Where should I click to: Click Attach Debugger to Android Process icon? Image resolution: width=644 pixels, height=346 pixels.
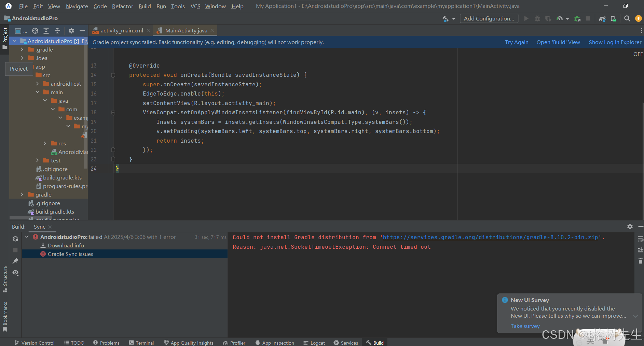[x=577, y=19]
